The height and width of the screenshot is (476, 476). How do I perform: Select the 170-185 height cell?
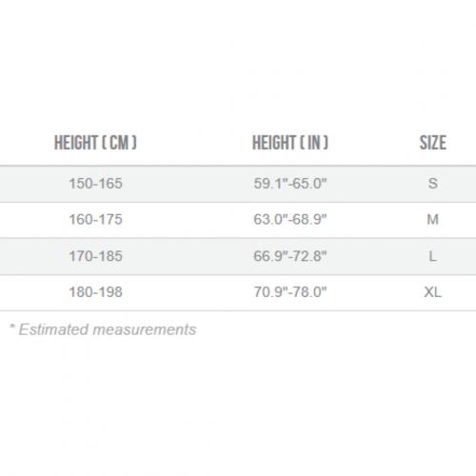95,256
